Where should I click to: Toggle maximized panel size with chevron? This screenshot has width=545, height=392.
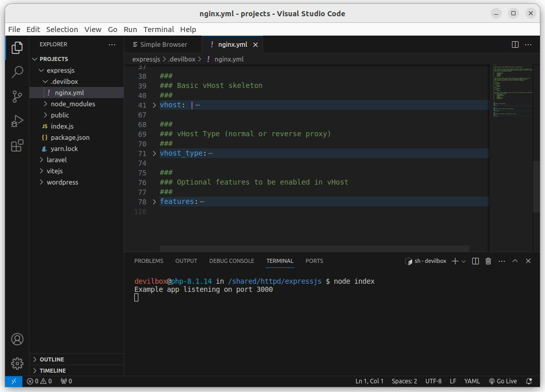click(x=515, y=261)
